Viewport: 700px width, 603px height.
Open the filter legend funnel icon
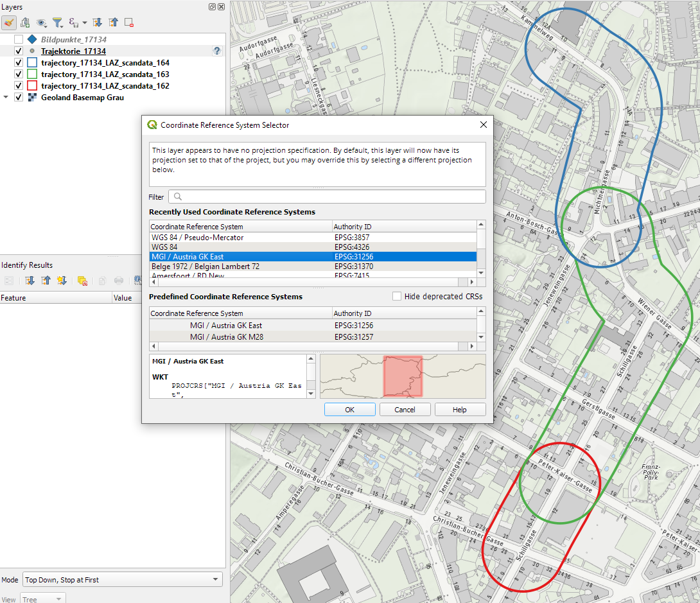coord(58,23)
